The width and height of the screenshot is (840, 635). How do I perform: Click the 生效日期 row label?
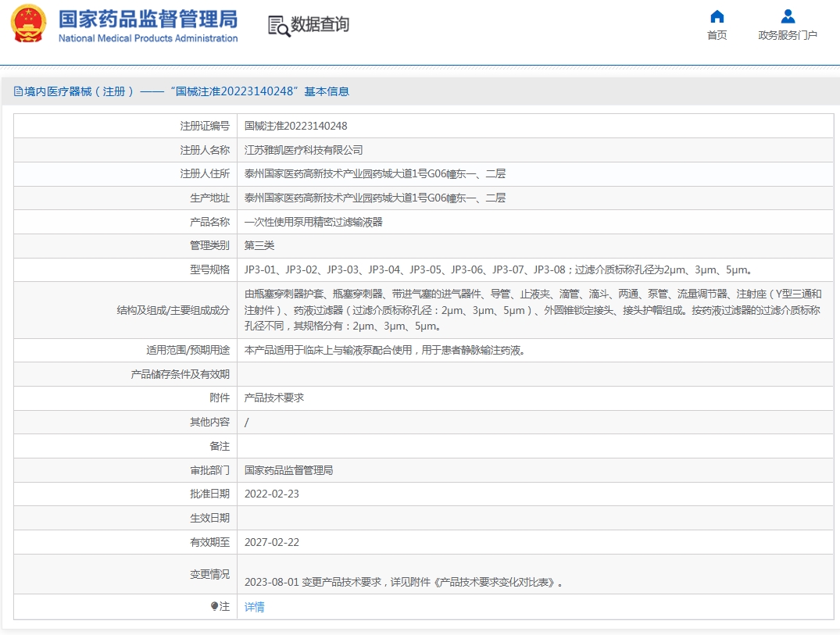coord(209,518)
